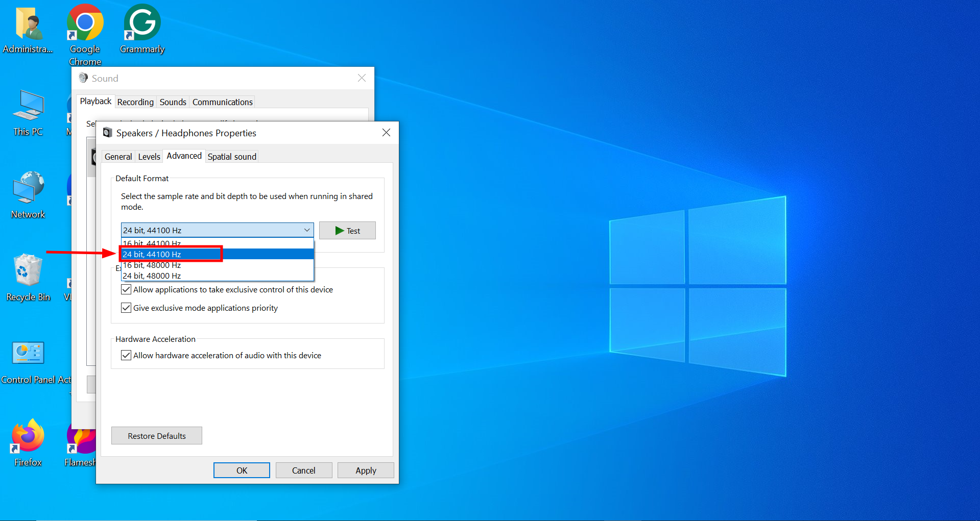Collapse the default format combo box arrow
This screenshot has width=980, height=521.
click(307, 230)
